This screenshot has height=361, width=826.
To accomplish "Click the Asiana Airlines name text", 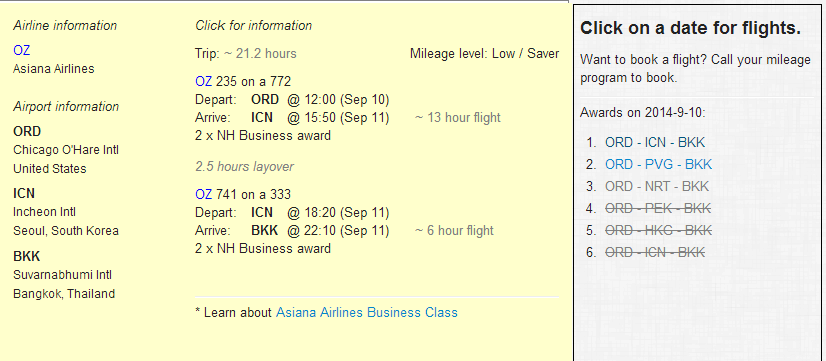I will coord(54,69).
